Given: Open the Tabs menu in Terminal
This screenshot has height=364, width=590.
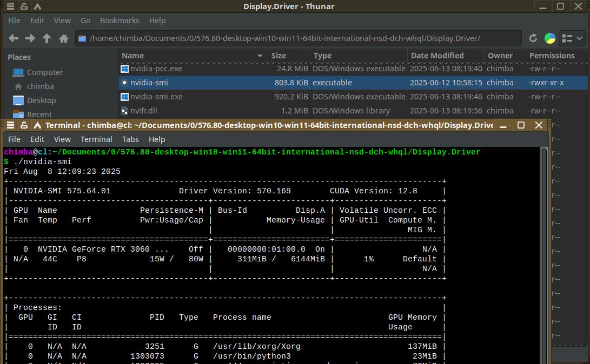Looking at the screenshot, I should click(x=130, y=139).
